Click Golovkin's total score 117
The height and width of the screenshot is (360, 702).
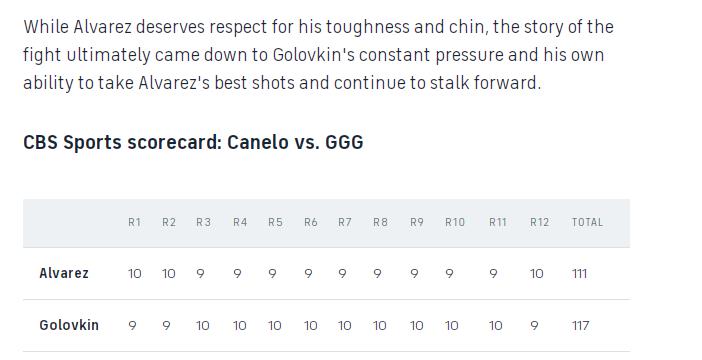click(581, 326)
